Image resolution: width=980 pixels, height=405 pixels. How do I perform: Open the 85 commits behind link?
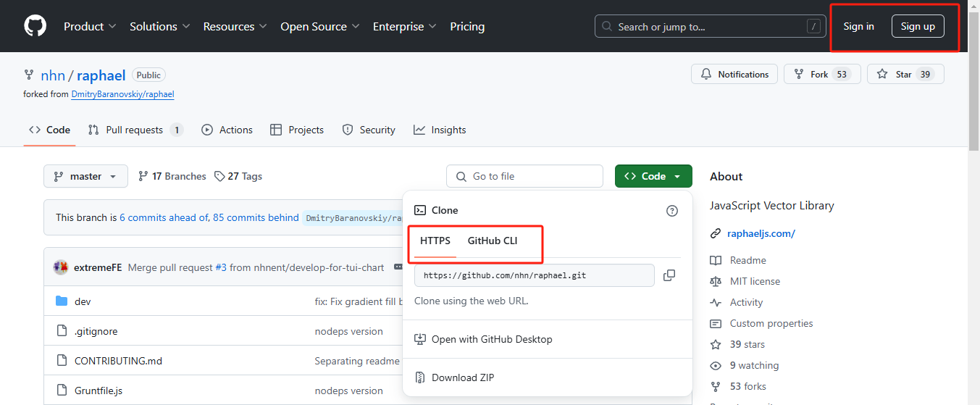(x=256, y=217)
